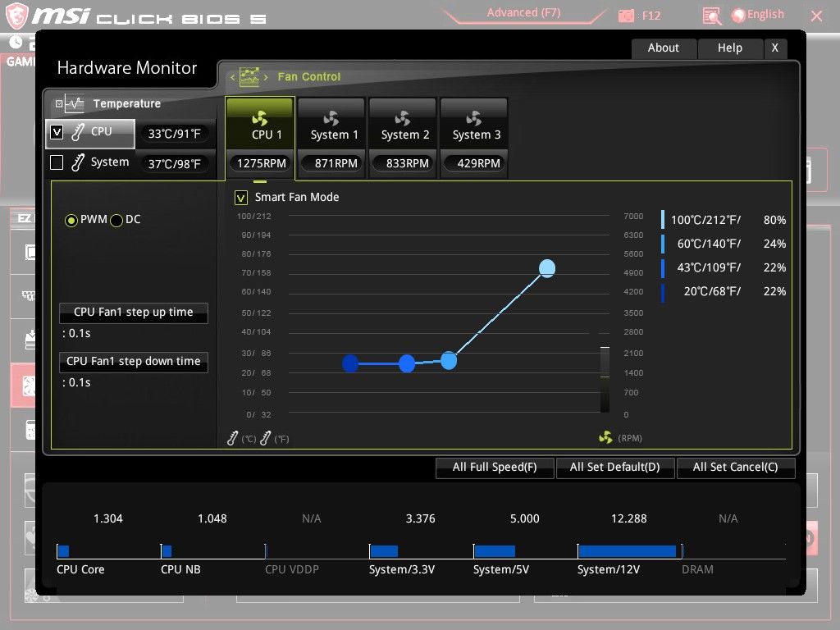The height and width of the screenshot is (630, 840).
Task: Click the search magnifier icon in BIOS header
Action: (x=712, y=16)
